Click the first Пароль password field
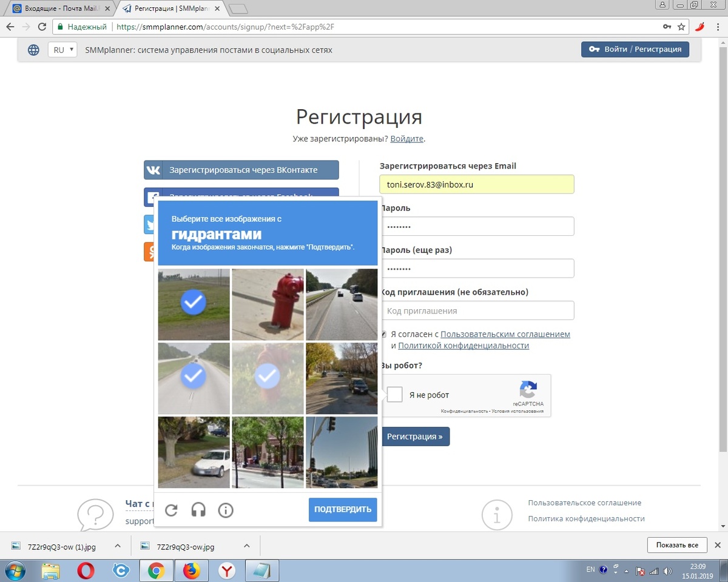Viewport: 728px width, 582px height. tap(477, 226)
